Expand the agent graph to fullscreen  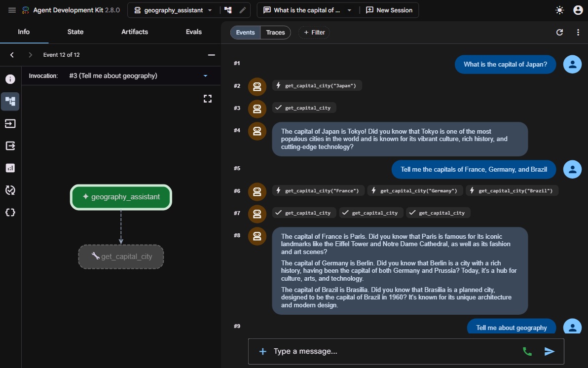pyautogui.click(x=208, y=99)
